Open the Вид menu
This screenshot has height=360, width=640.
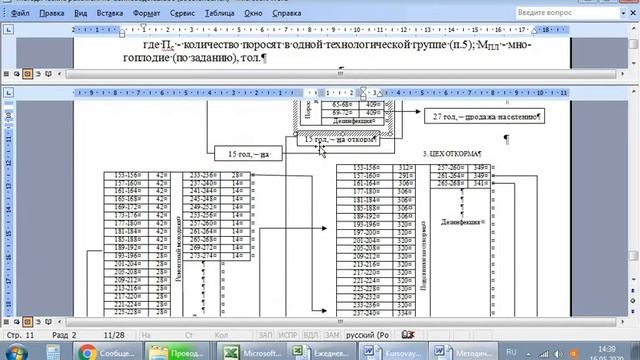[80, 13]
